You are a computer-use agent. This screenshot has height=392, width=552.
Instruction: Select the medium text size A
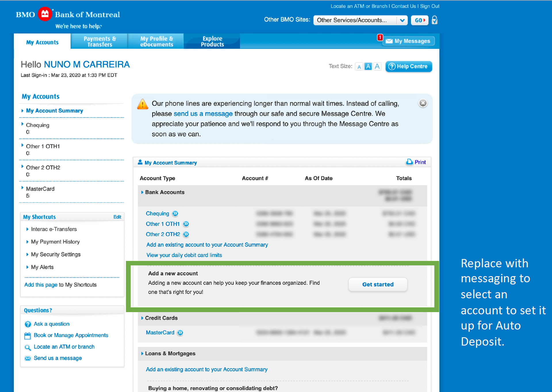tap(368, 67)
